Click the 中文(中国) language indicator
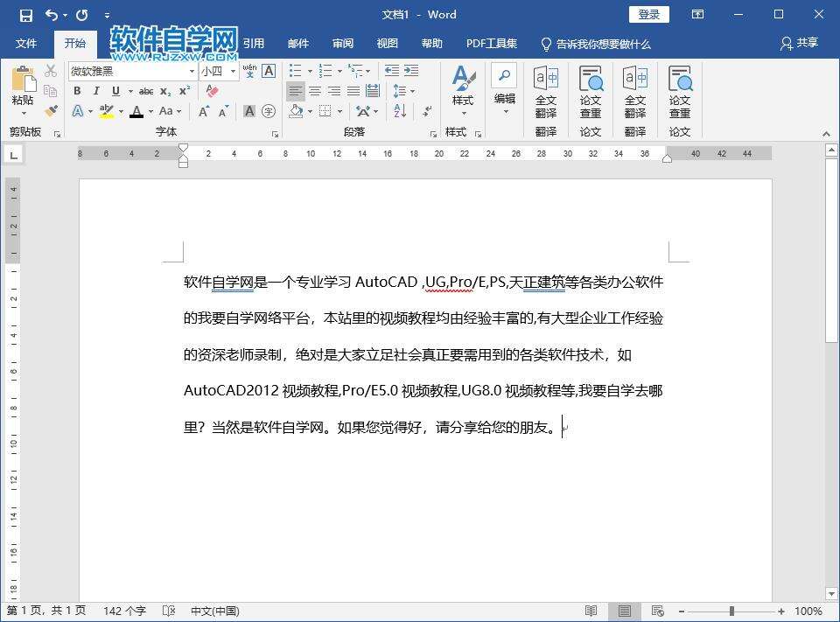The width and height of the screenshot is (840, 622). coord(215,611)
